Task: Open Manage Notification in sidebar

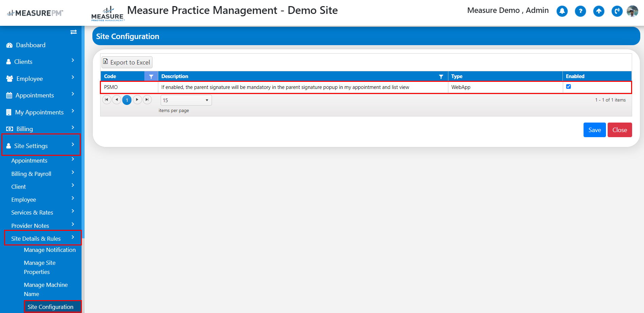Action: 50,250
